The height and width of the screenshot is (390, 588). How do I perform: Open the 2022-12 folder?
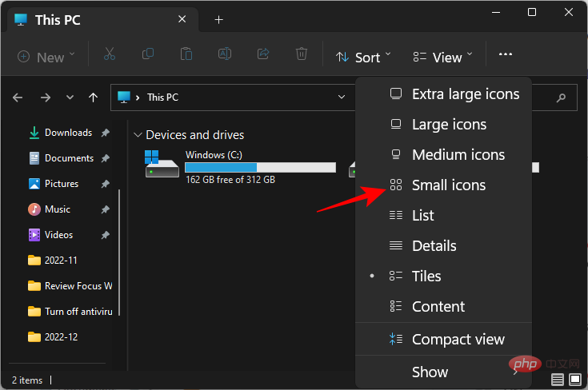coord(53,337)
